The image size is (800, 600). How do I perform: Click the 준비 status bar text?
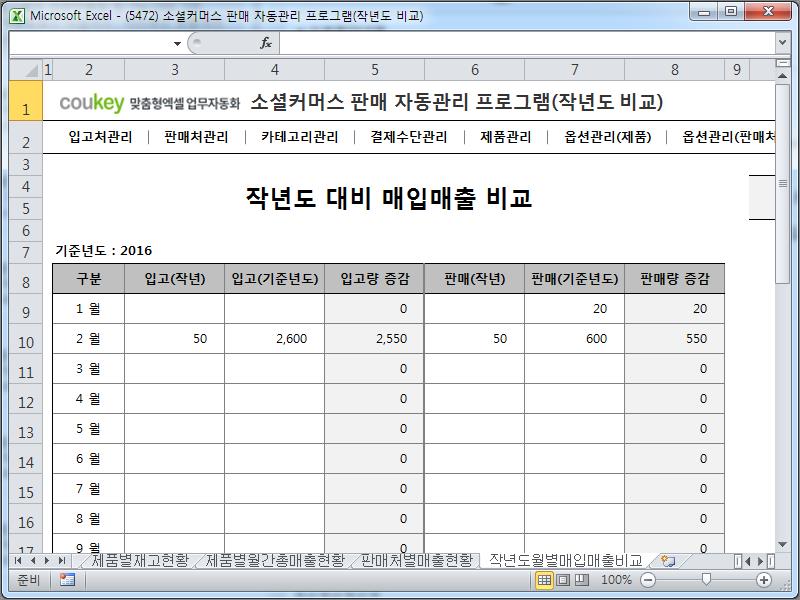(x=28, y=580)
